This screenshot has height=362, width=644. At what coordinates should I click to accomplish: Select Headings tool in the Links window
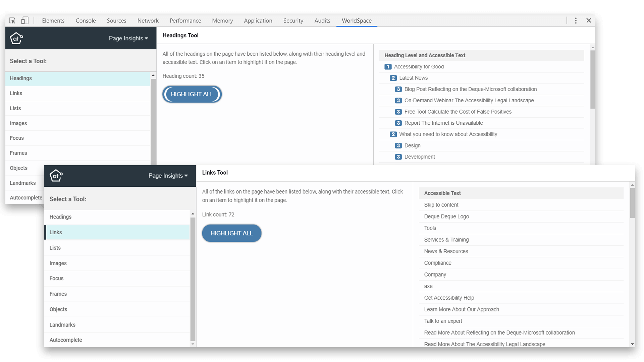117,217
